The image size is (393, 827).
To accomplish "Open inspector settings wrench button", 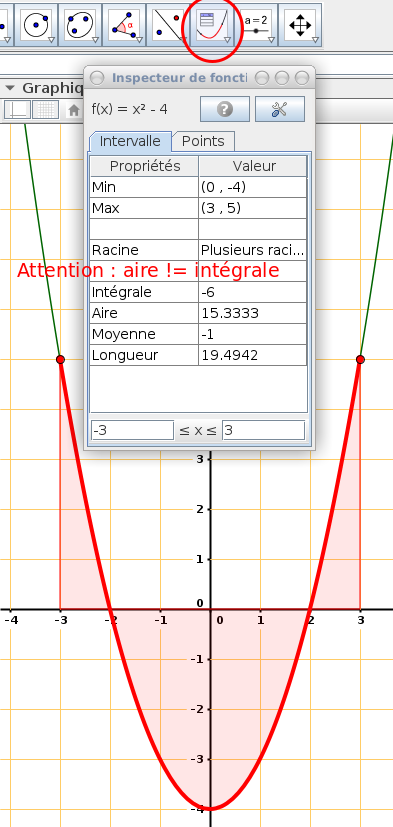I will [280, 109].
